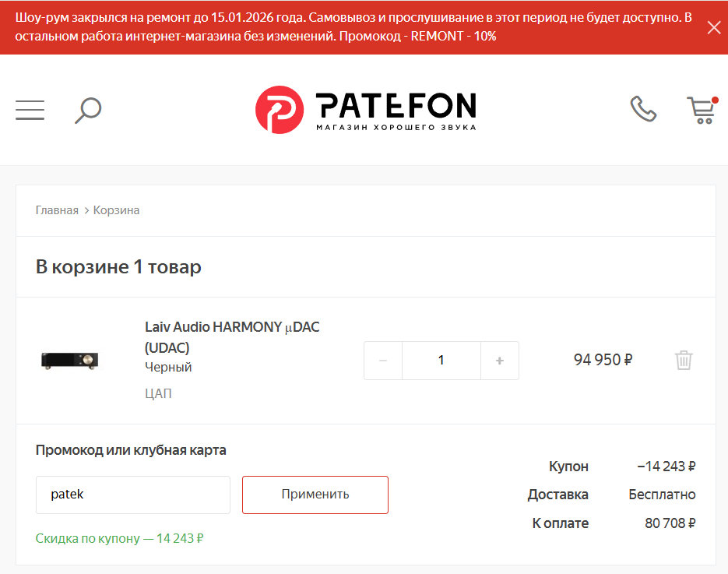Delete item with trash icon

tap(684, 361)
